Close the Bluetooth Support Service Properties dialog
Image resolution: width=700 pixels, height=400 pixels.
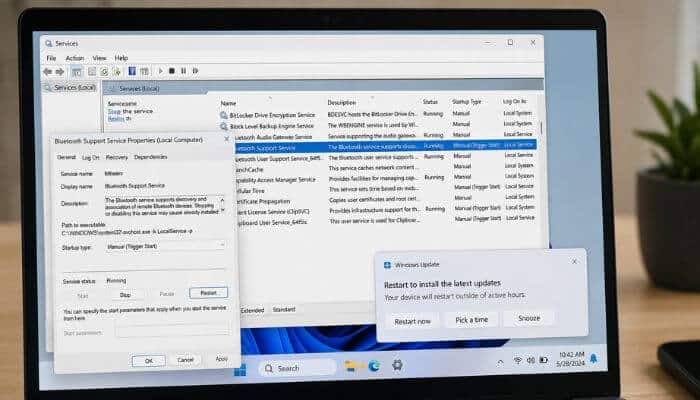(x=226, y=140)
